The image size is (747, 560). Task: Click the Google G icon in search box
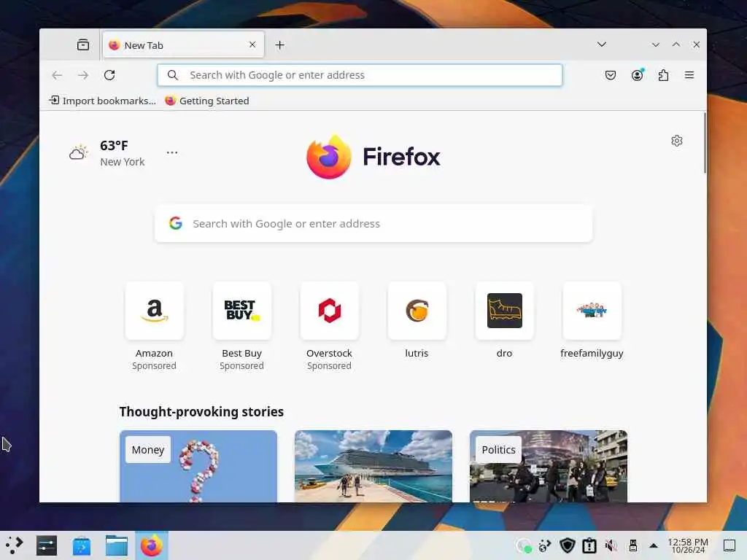(x=176, y=223)
